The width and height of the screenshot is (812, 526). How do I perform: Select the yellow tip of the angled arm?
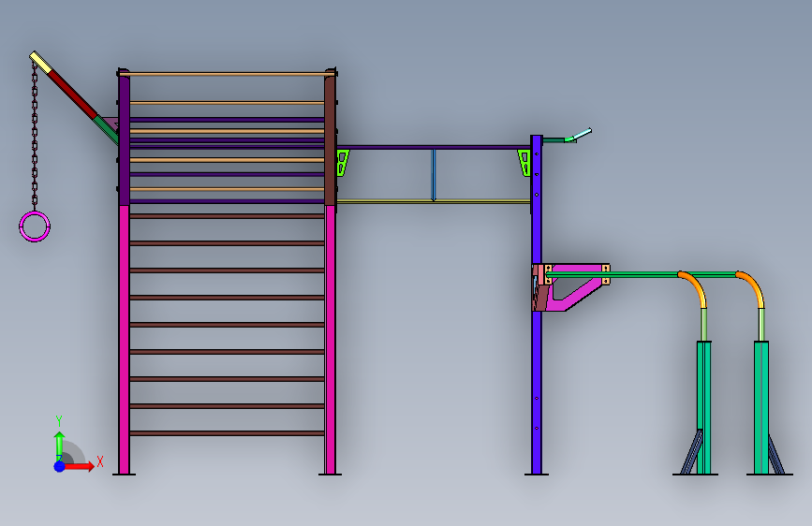(x=41, y=62)
